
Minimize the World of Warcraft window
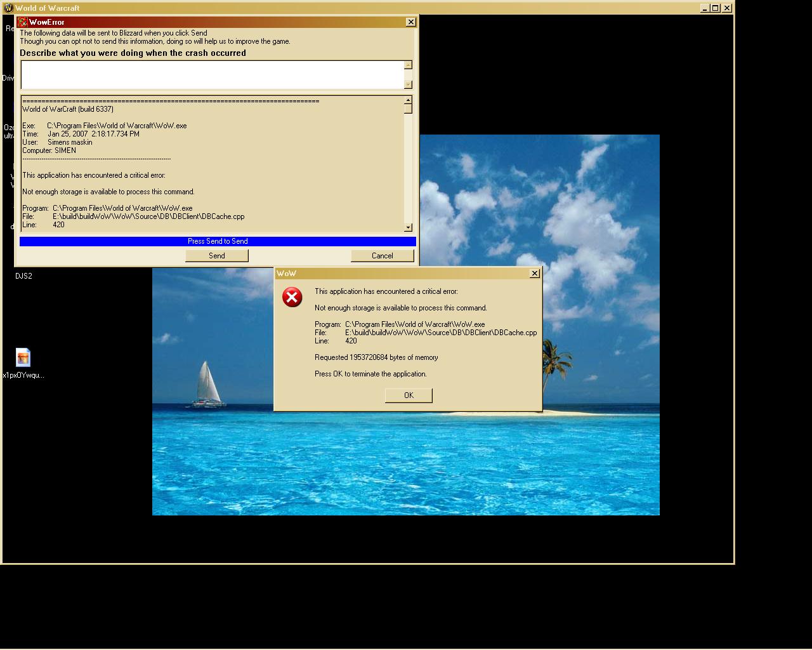[x=705, y=8]
